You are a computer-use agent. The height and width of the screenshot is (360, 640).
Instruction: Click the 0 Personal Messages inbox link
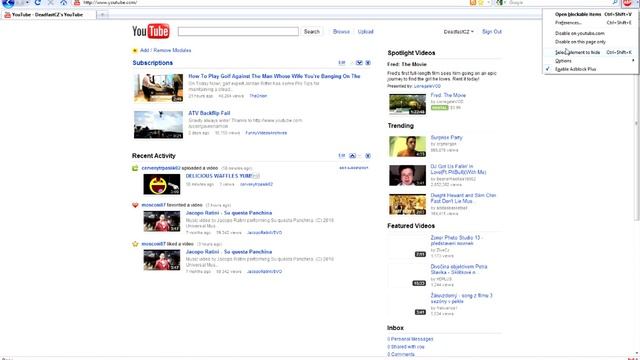click(x=410, y=339)
